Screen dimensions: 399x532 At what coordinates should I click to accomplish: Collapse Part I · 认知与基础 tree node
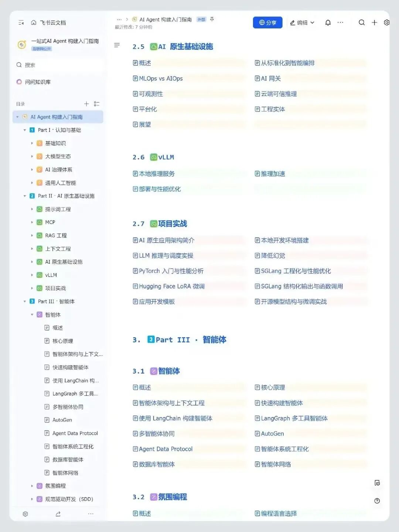25,130
